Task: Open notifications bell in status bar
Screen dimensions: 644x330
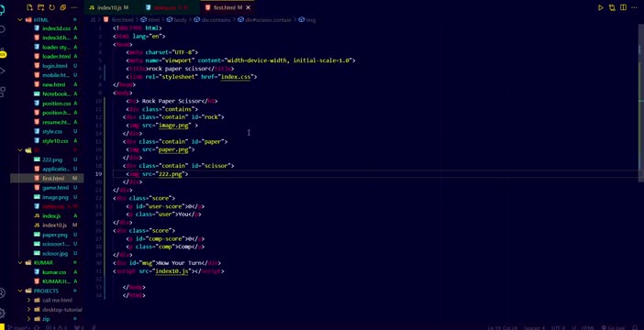Action: point(636,327)
